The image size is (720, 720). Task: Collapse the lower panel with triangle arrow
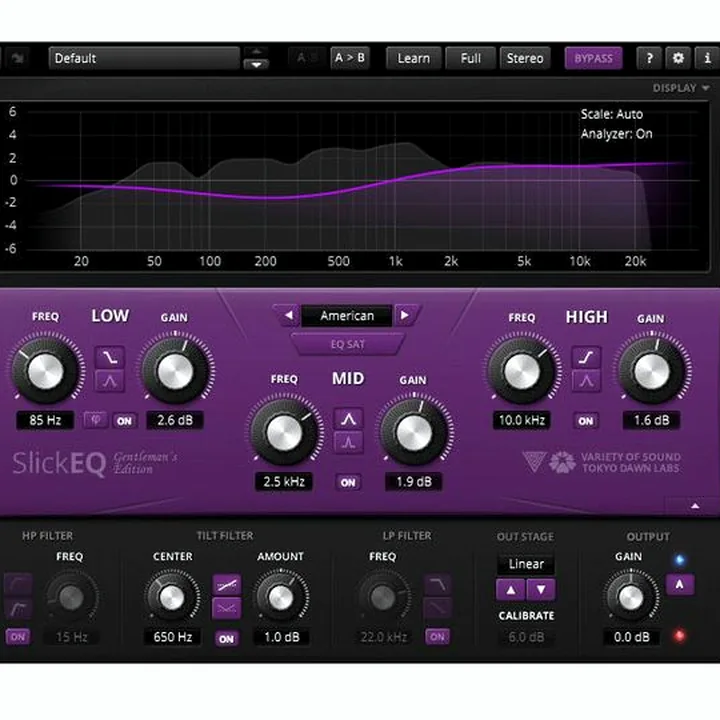[x=695, y=506]
